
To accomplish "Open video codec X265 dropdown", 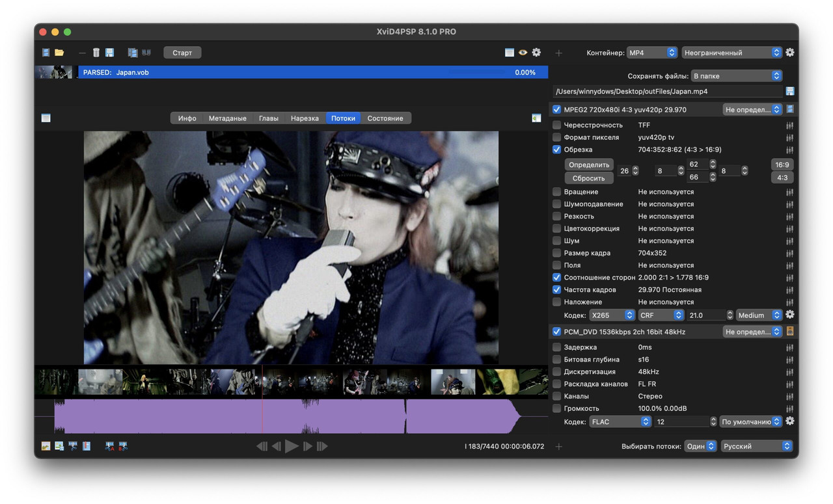I will click(612, 315).
